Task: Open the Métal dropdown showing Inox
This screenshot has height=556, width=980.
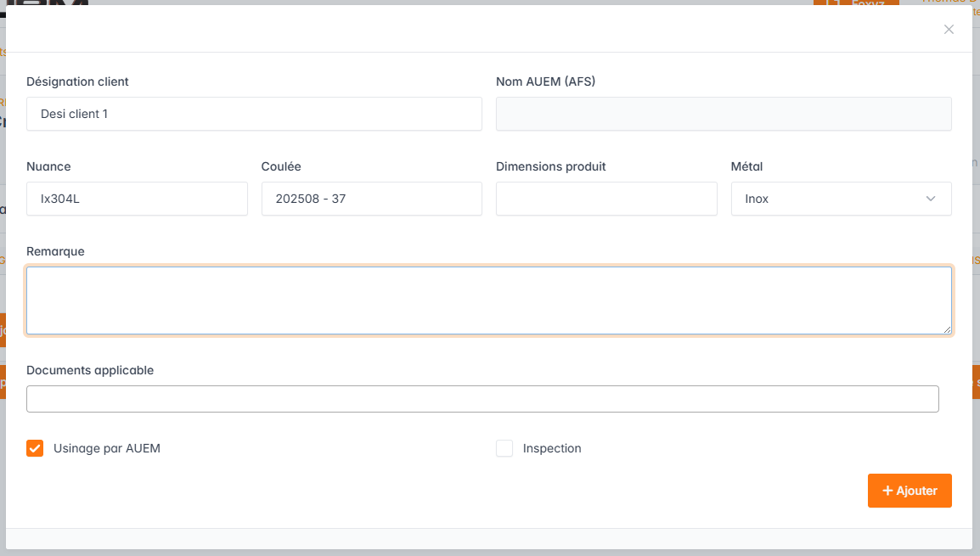Action: coord(840,199)
